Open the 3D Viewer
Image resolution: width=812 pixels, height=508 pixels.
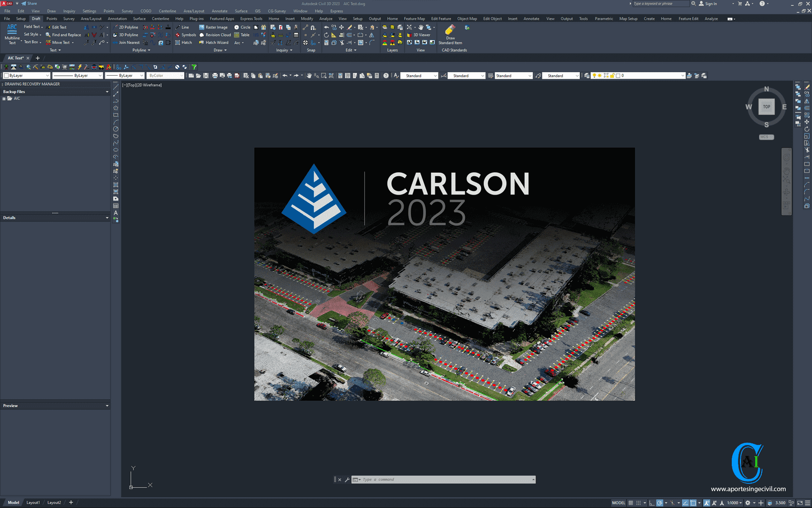coord(419,35)
